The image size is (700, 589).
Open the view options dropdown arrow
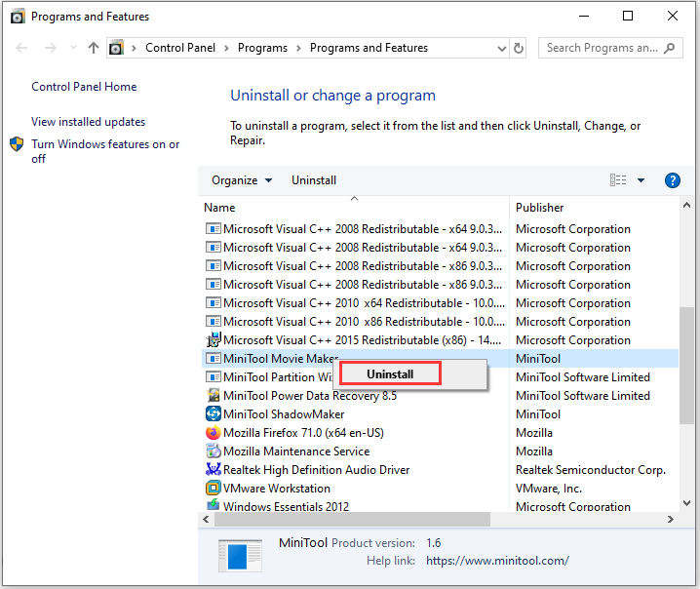coord(641,180)
